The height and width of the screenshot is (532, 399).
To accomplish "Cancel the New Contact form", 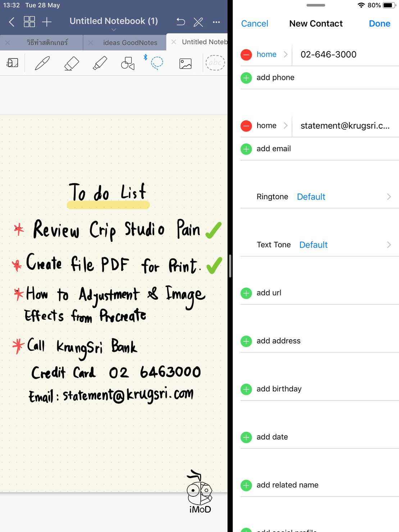I will pyautogui.click(x=254, y=24).
